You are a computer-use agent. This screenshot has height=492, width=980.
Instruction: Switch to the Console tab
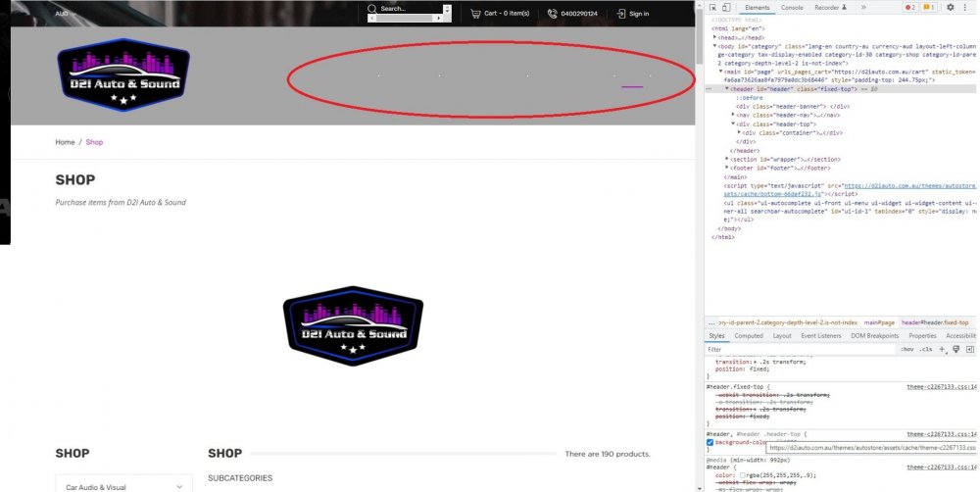[x=792, y=8]
